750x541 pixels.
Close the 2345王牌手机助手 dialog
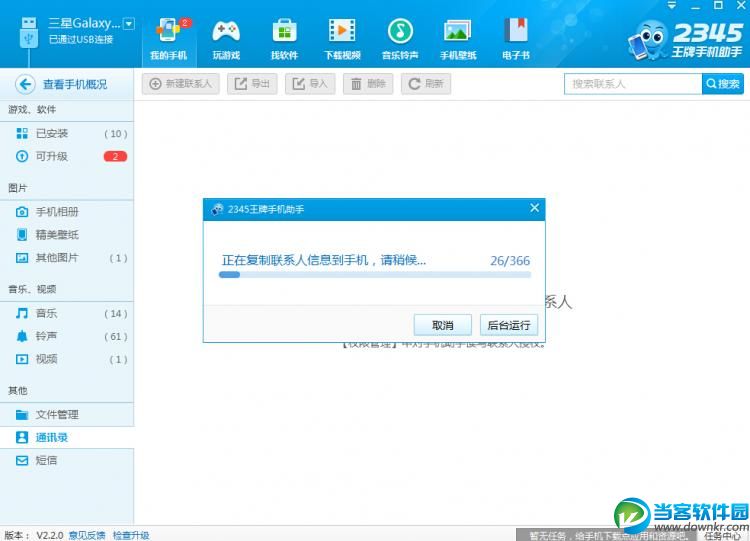pyautogui.click(x=534, y=208)
